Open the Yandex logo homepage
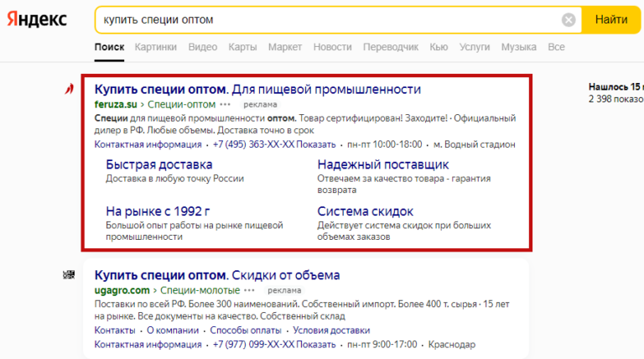This screenshot has width=644, height=359. [37, 19]
